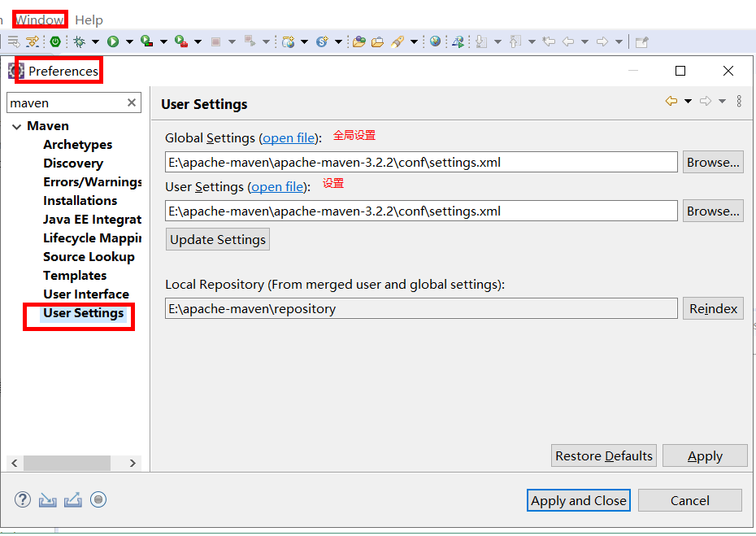Click the Global Settings path input field
Viewport: 756px width, 536px height.
[x=421, y=162]
